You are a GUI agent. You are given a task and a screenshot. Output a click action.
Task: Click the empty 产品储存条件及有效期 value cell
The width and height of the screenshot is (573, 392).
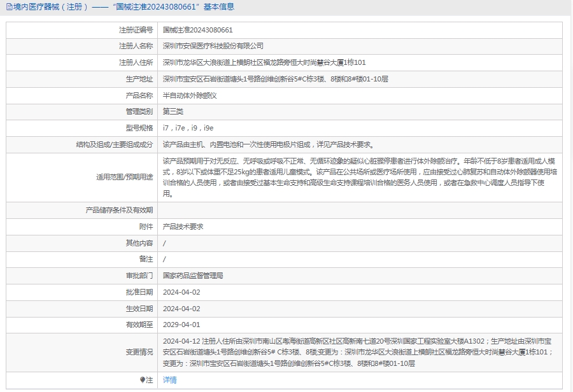(x=360, y=210)
